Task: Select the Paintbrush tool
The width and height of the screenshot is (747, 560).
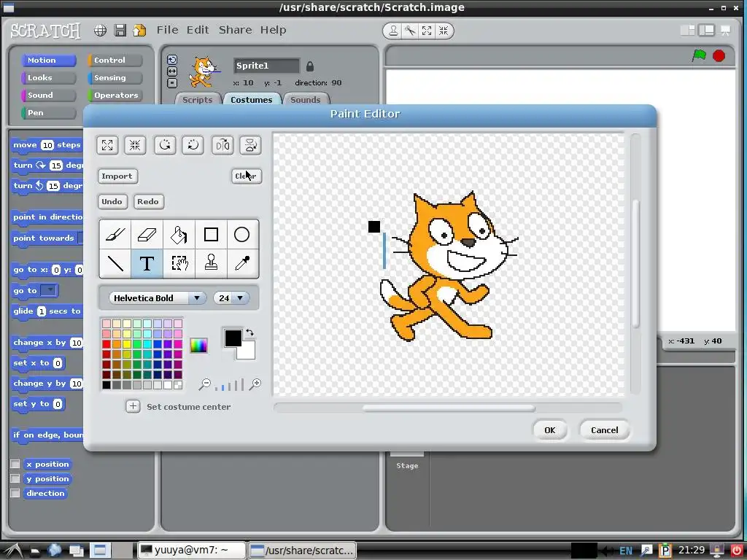Action: tap(115, 235)
